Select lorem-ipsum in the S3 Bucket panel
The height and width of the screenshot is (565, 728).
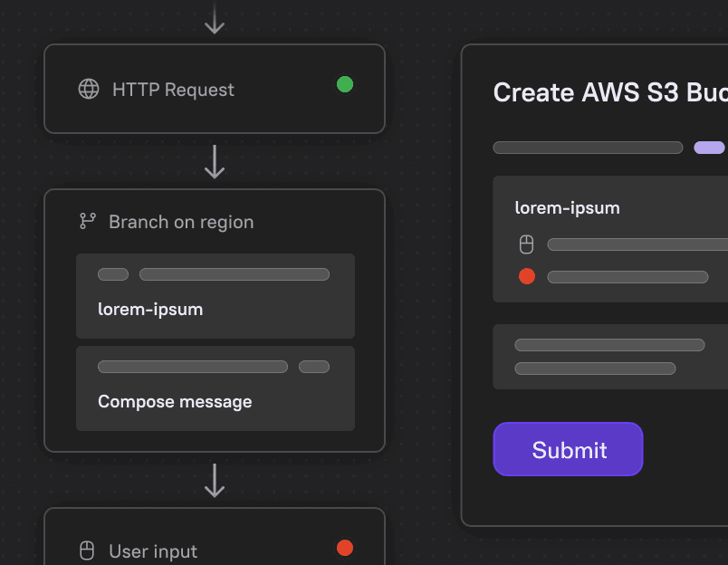click(x=567, y=207)
